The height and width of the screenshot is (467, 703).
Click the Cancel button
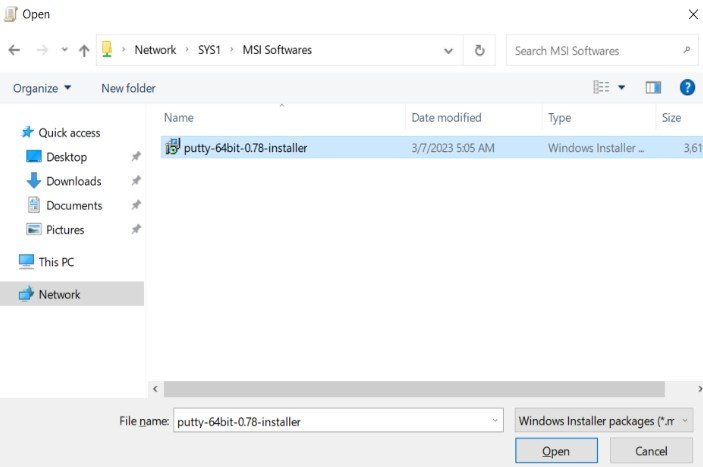click(651, 451)
